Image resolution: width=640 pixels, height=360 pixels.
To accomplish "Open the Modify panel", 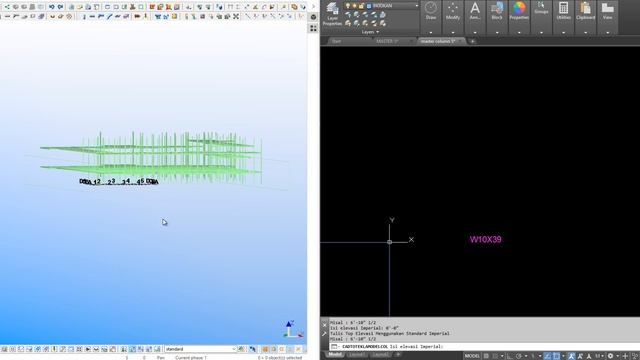I will click(453, 11).
